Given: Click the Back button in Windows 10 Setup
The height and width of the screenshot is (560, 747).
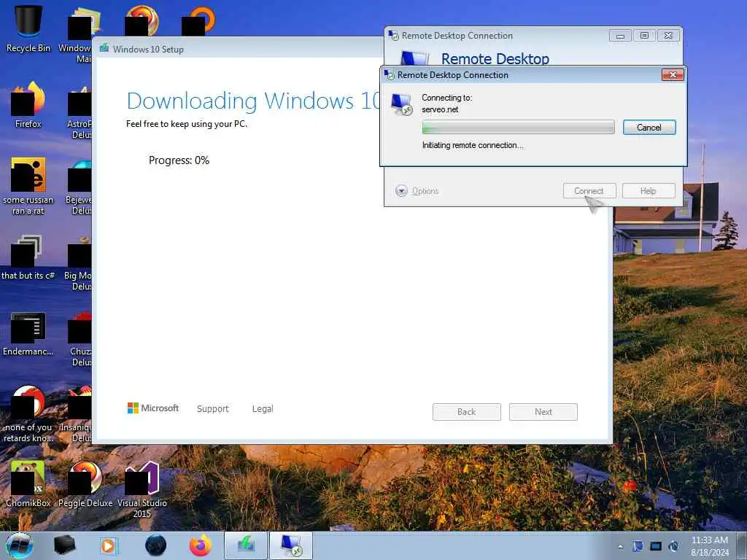Looking at the screenshot, I should click(466, 412).
